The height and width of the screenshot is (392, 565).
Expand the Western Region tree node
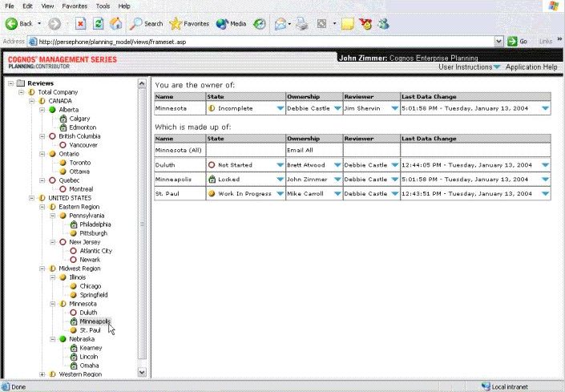[42, 374]
